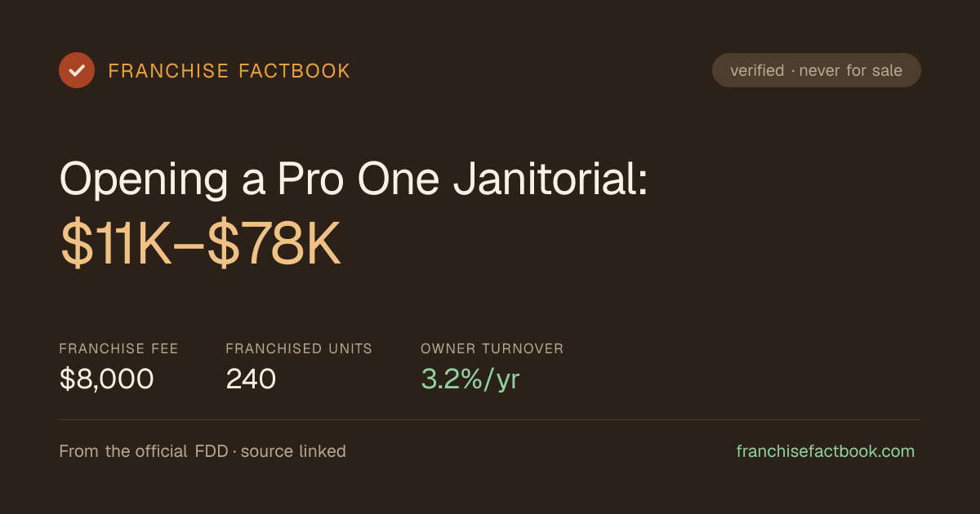Click the FRANCHISE FACTBOOK brand title
Image resolution: width=980 pixels, height=514 pixels.
pyautogui.click(x=229, y=71)
